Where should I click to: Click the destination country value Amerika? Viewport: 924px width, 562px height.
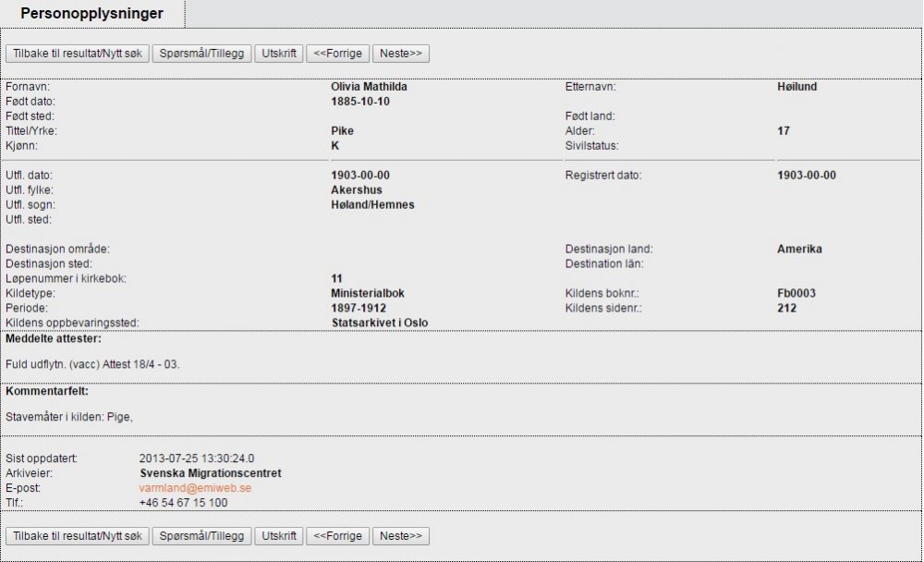pyautogui.click(x=799, y=250)
